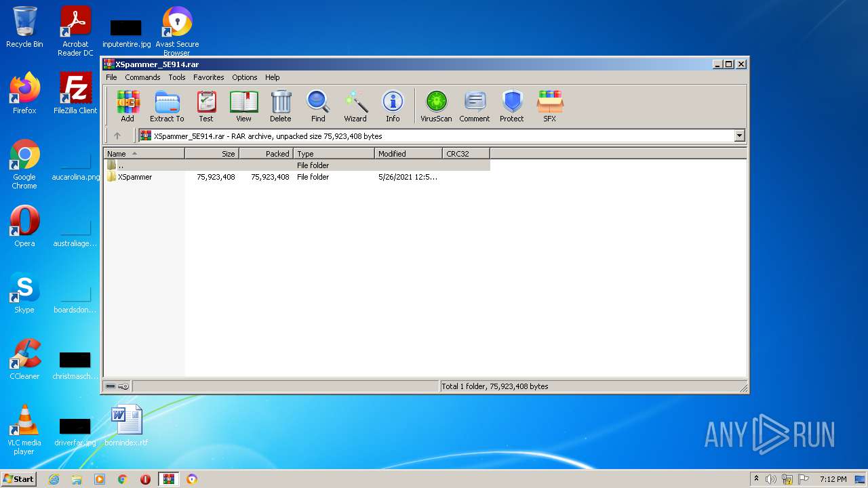This screenshot has height=488, width=868.
Task: Create SFX archive using SFX icon
Action: pyautogui.click(x=550, y=106)
